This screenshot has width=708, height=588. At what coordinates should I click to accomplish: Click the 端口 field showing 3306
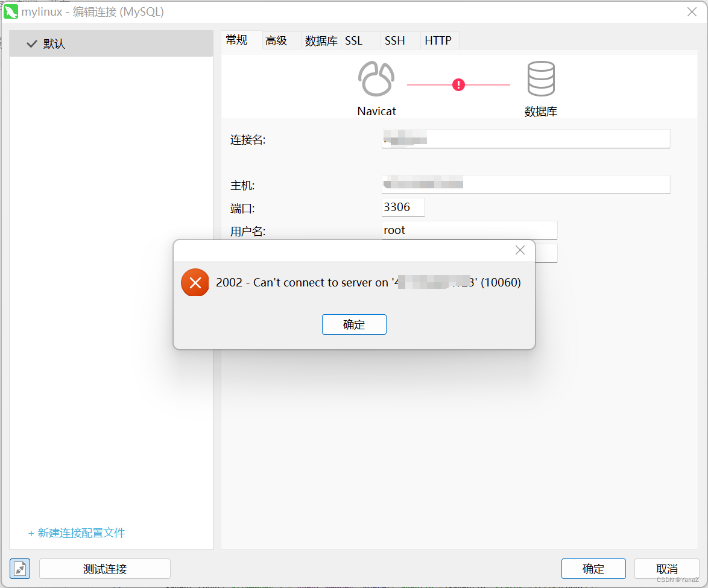(x=403, y=207)
